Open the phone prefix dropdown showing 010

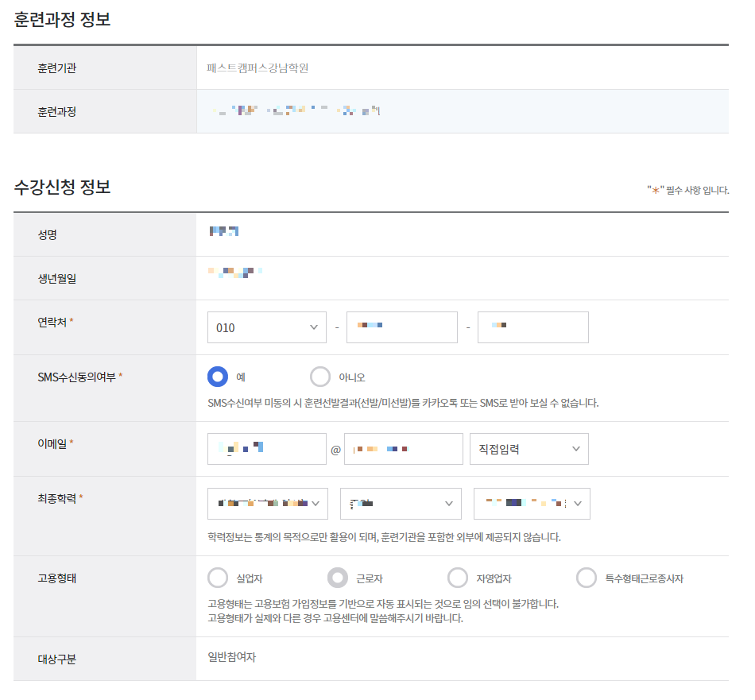266,327
